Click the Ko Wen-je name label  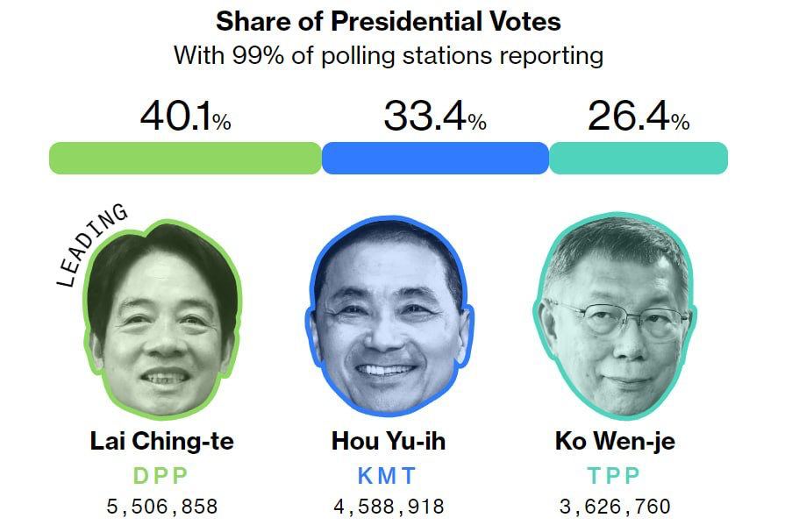615,442
